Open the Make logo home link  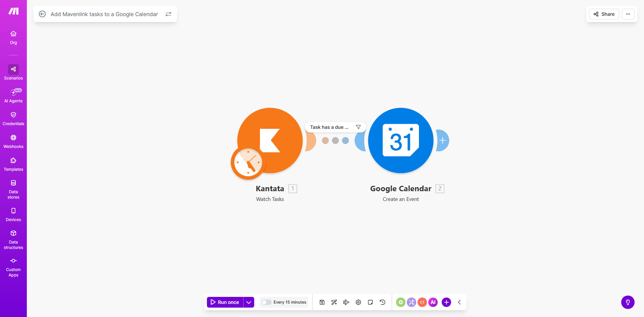coord(13,11)
